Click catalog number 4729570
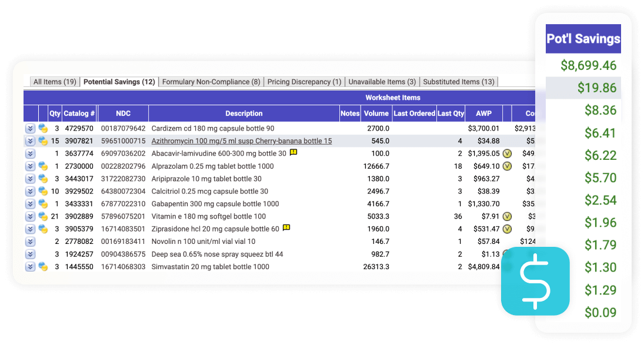The image size is (644, 345). tap(79, 128)
